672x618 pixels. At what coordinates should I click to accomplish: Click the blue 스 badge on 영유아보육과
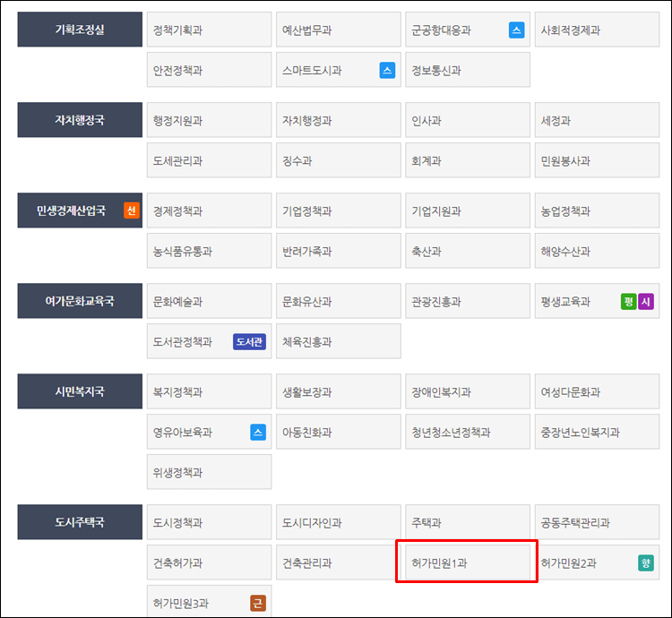(258, 432)
